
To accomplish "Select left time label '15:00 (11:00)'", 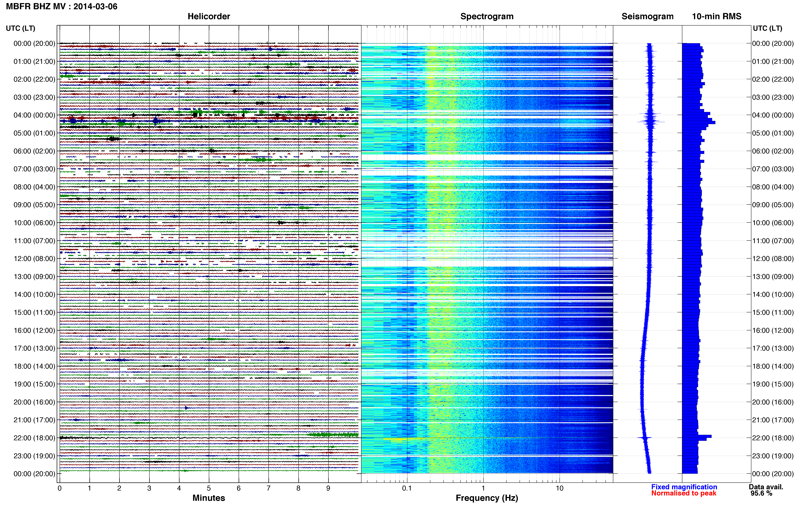I will (34, 312).
